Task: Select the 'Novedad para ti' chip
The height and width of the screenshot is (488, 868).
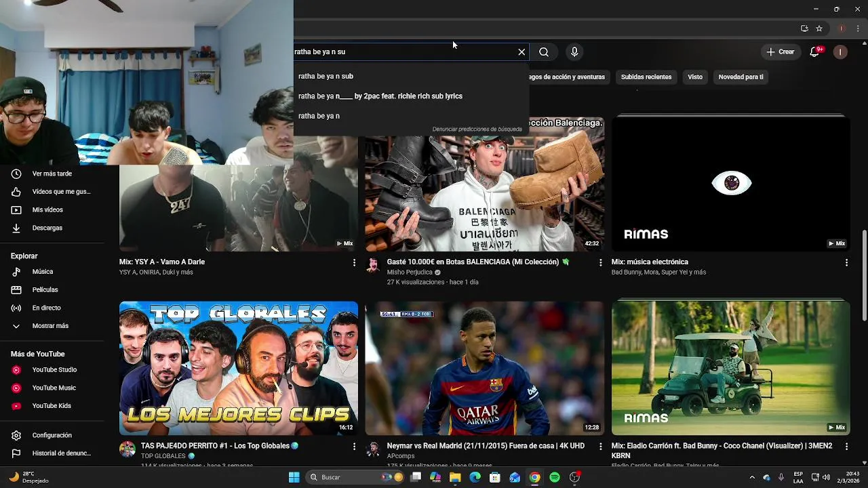Action: [x=741, y=77]
